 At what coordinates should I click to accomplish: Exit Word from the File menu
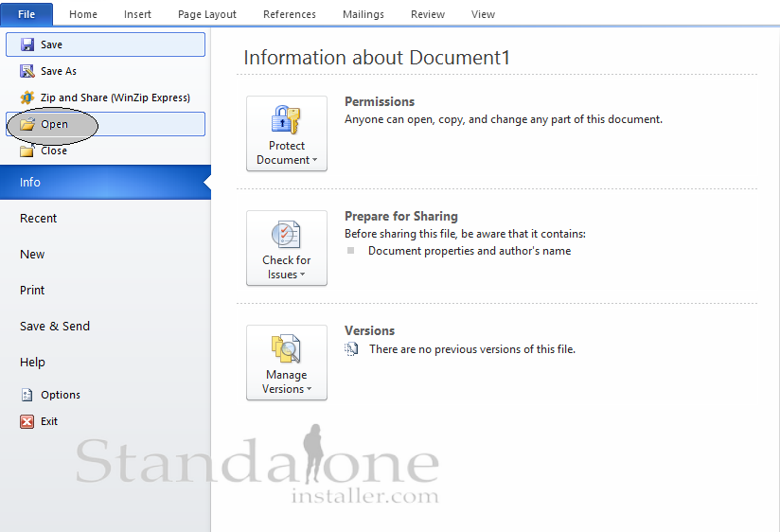pos(105,421)
